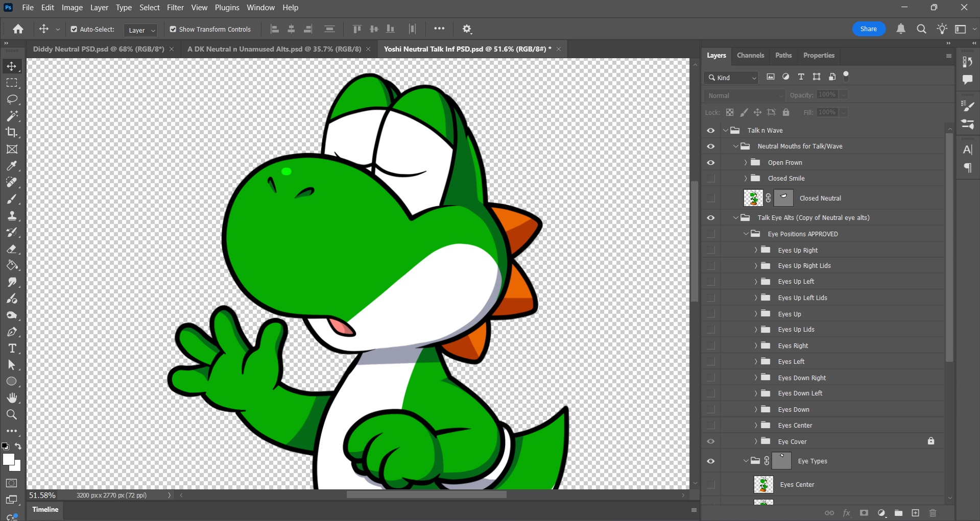Select the Ellipse shape tool
The height and width of the screenshot is (521, 980).
click(x=12, y=381)
